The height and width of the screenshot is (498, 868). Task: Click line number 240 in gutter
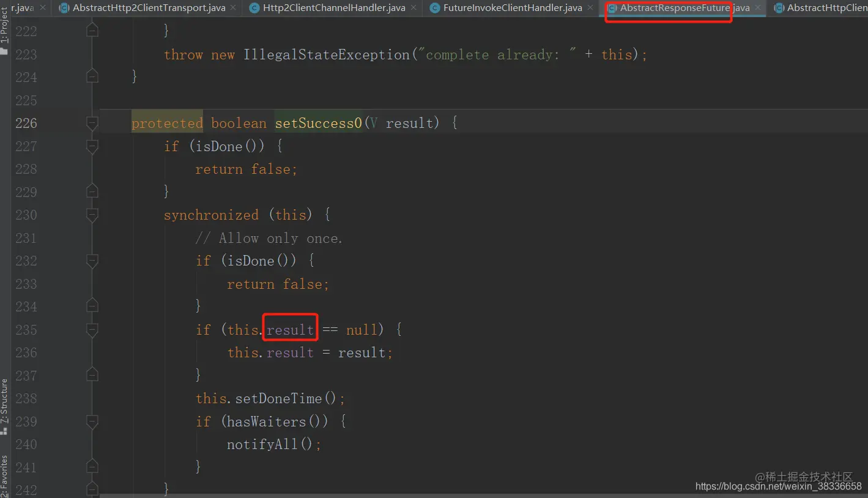(x=26, y=444)
